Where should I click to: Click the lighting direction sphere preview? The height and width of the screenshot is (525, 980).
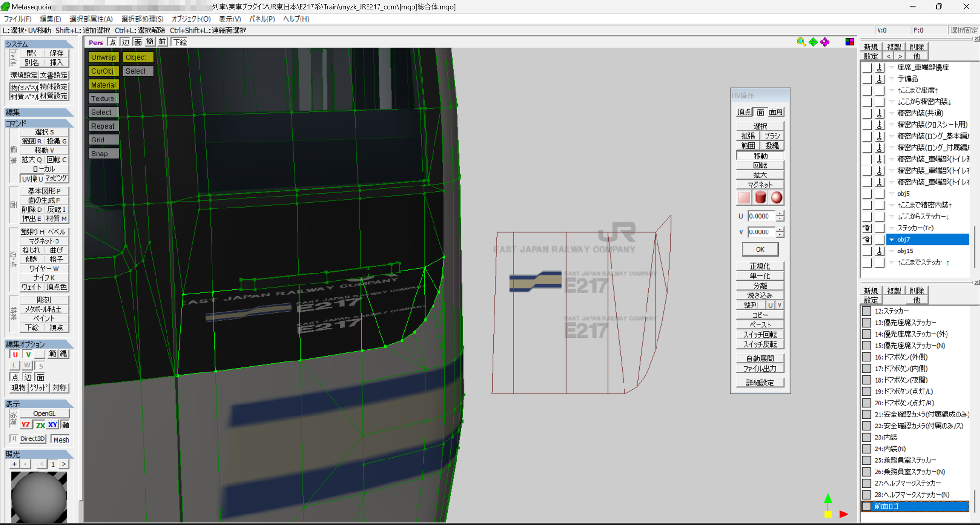(x=39, y=497)
